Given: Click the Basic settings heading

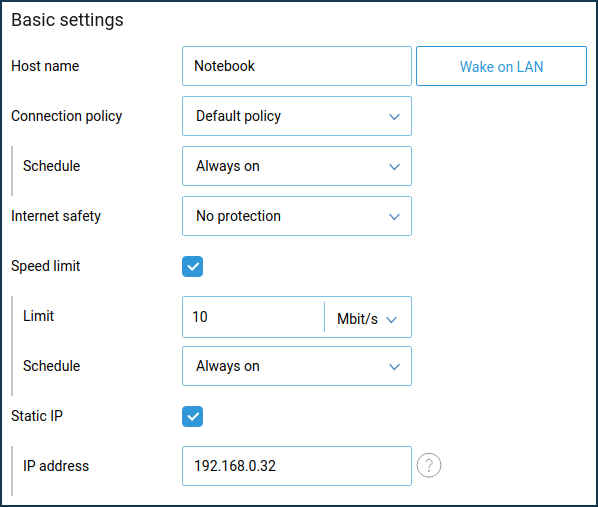Looking at the screenshot, I should click(x=67, y=20).
